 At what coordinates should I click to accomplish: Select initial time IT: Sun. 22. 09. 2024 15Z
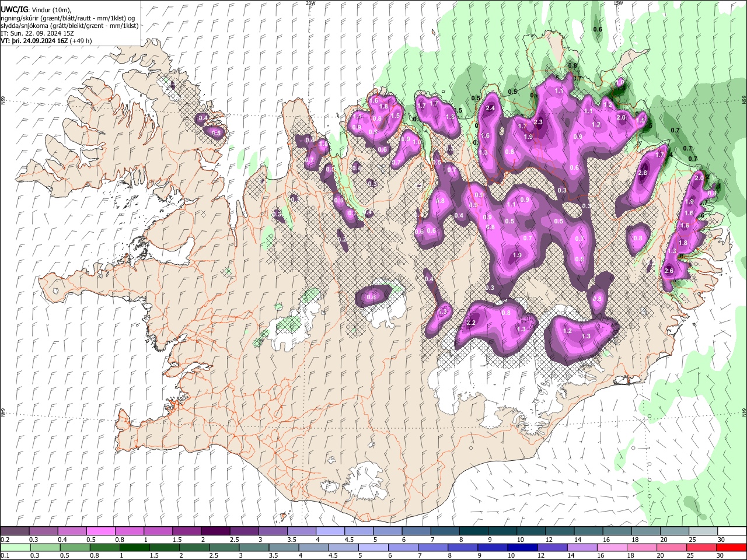[x=37, y=34]
